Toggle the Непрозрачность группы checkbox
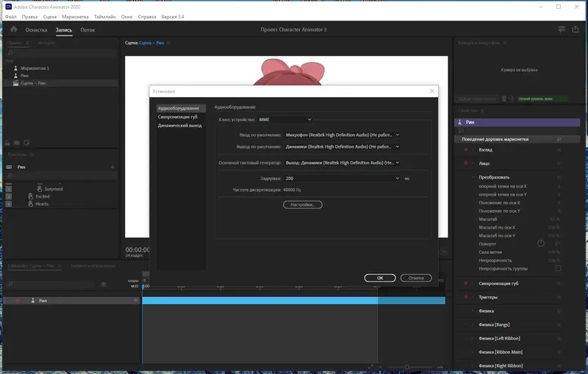Viewport: 588px width, 374px height. coord(558,268)
